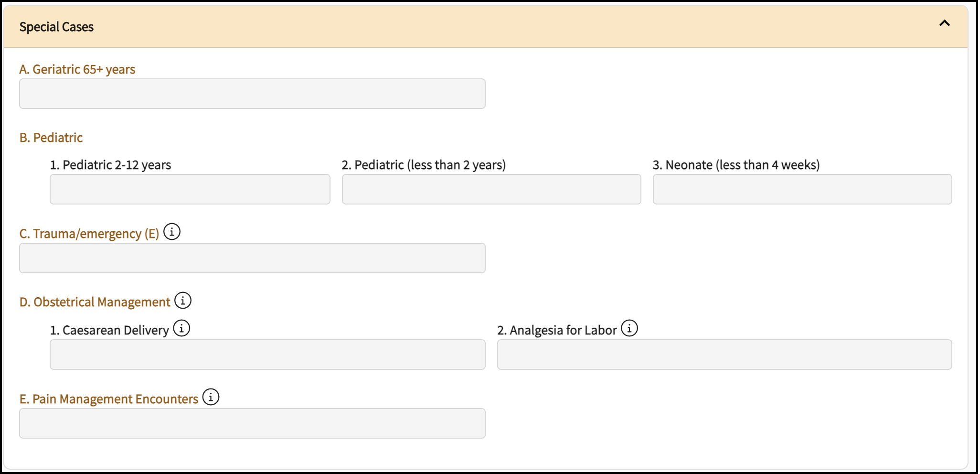Click the Pain Management Encounters input field
The height and width of the screenshot is (474, 980).
click(252, 423)
